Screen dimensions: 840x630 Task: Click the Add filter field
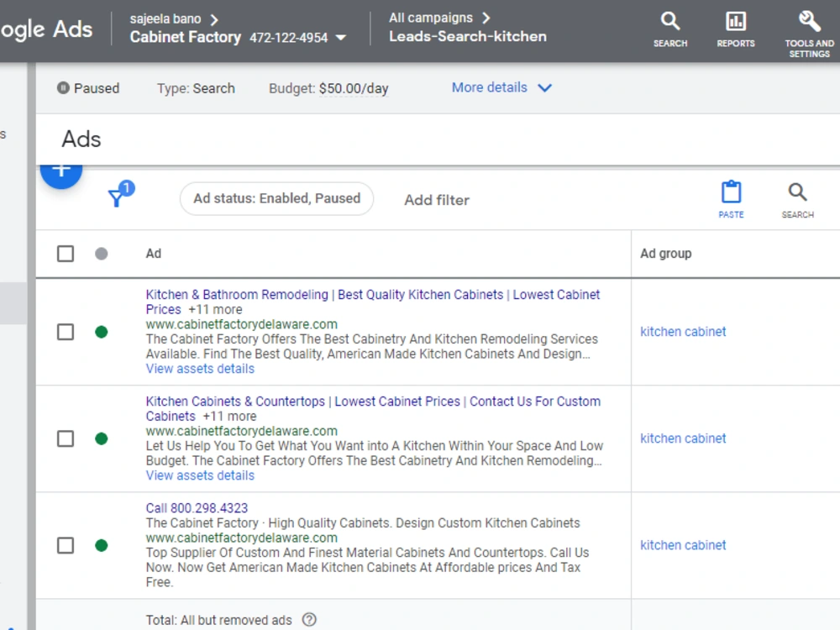click(x=437, y=200)
